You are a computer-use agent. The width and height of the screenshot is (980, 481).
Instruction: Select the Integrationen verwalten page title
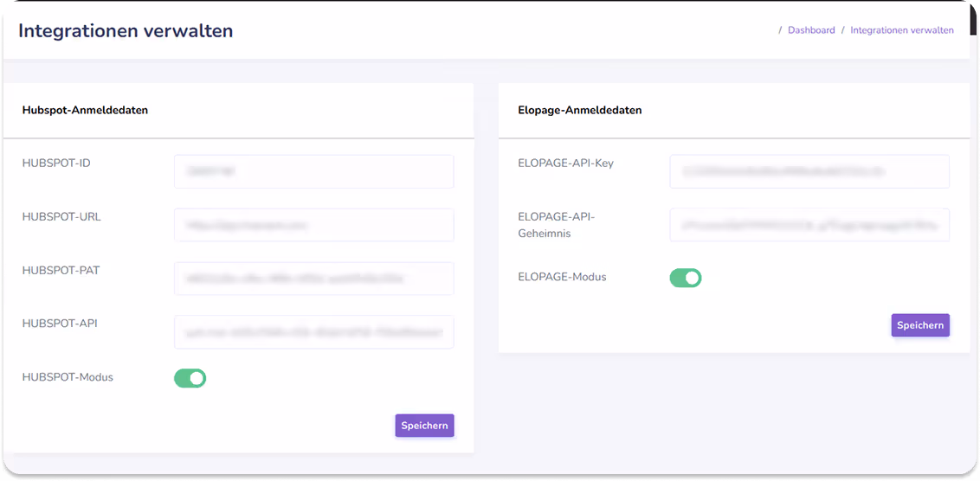point(126,30)
